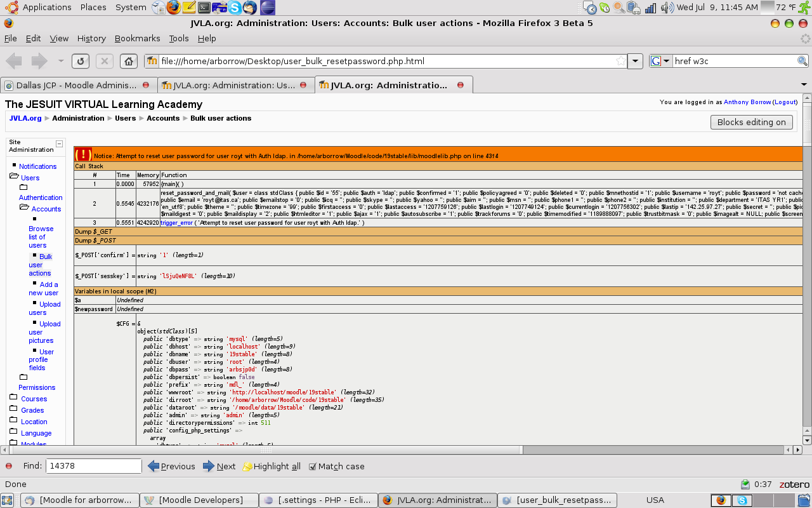This screenshot has height=508, width=812.
Task: Click the Zotero status bar icon
Action: [x=794, y=484]
